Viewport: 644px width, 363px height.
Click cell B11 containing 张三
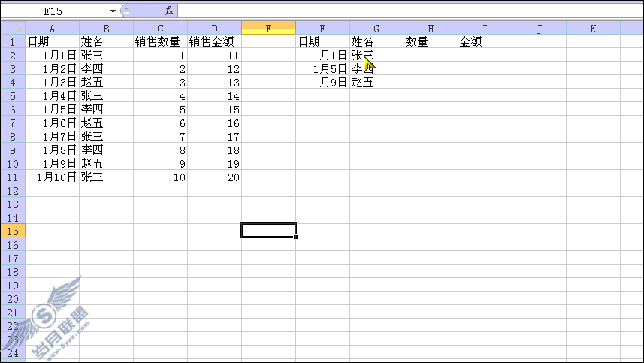coord(107,177)
